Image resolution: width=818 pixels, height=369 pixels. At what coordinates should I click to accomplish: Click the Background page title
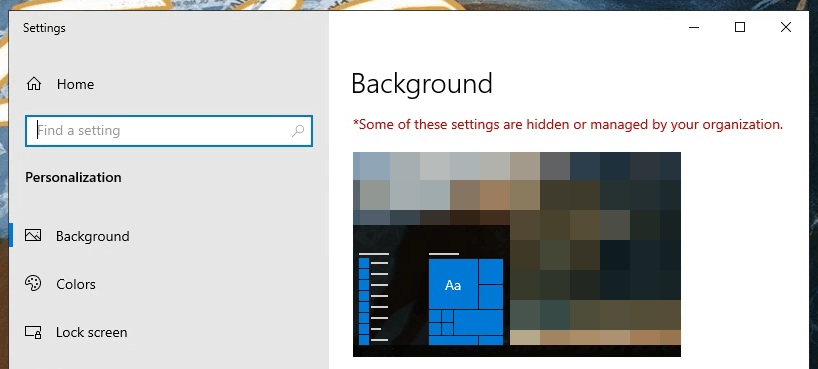coord(422,84)
